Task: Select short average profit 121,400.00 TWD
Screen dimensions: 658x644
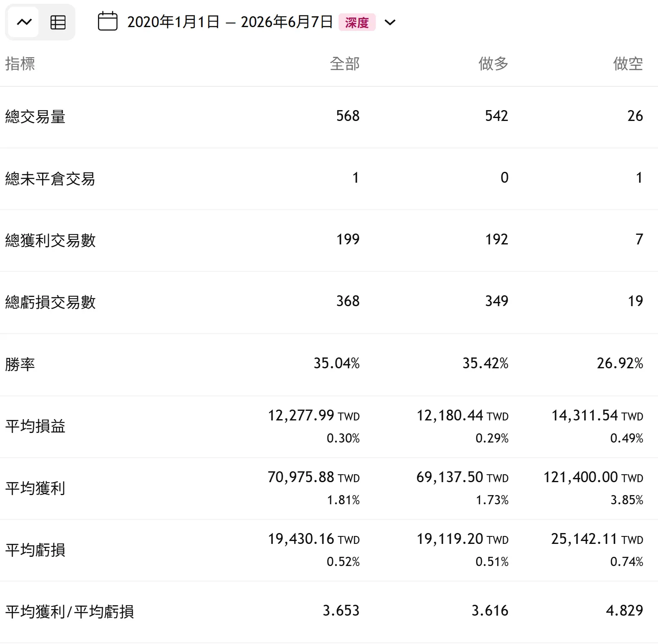Action: coord(593,477)
